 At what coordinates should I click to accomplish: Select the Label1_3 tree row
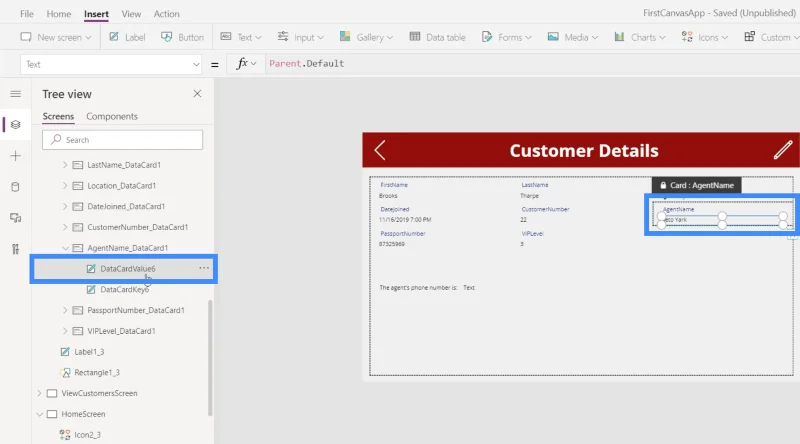tap(122, 352)
